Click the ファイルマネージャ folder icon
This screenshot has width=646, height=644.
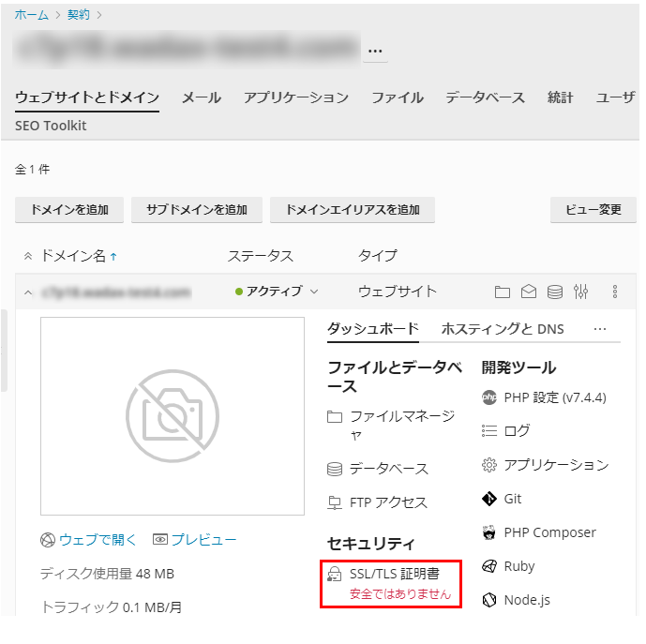click(335, 416)
